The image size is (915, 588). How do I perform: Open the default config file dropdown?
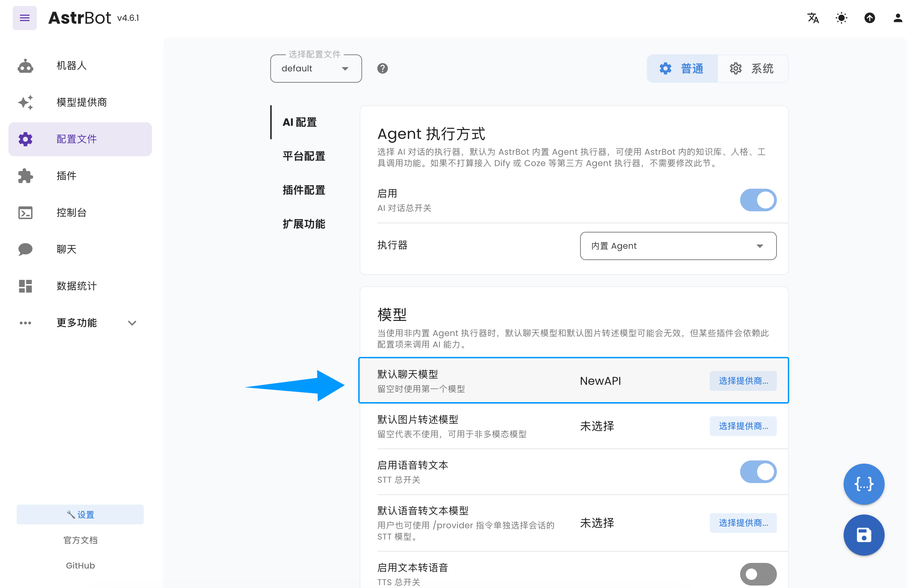tap(316, 69)
